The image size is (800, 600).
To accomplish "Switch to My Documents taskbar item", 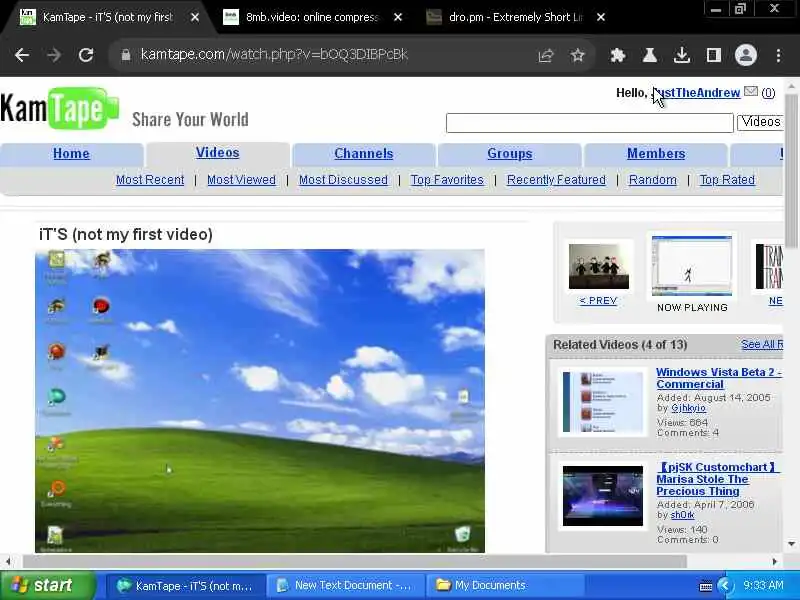I will (x=506, y=585).
